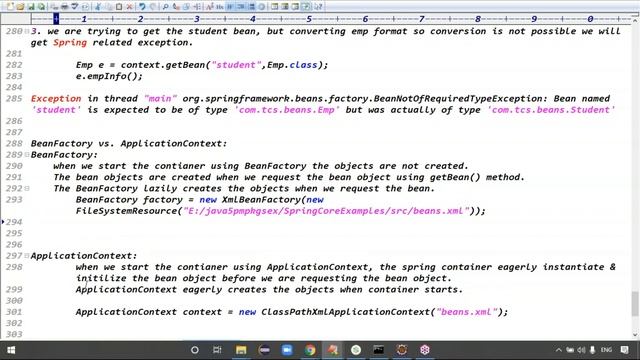Viewport: 640px width, 360px height.
Task: Click the Font (A) toolbar icon
Action: (x=209, y=7)
